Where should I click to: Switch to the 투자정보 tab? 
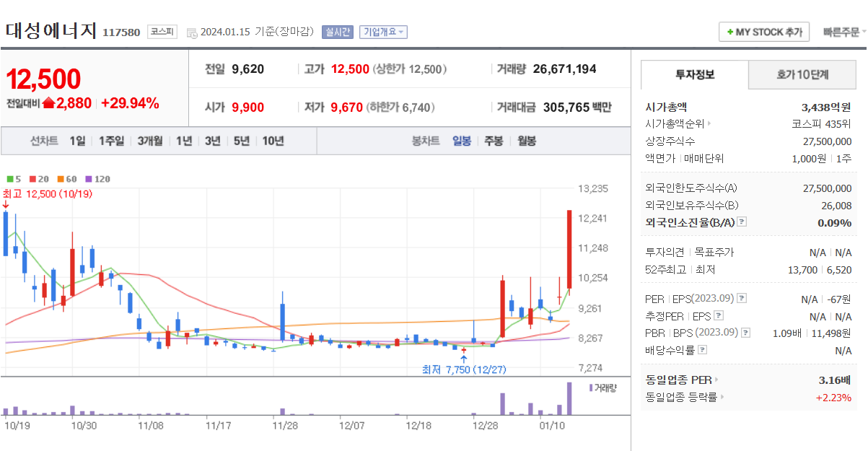(x=695, y=74)
